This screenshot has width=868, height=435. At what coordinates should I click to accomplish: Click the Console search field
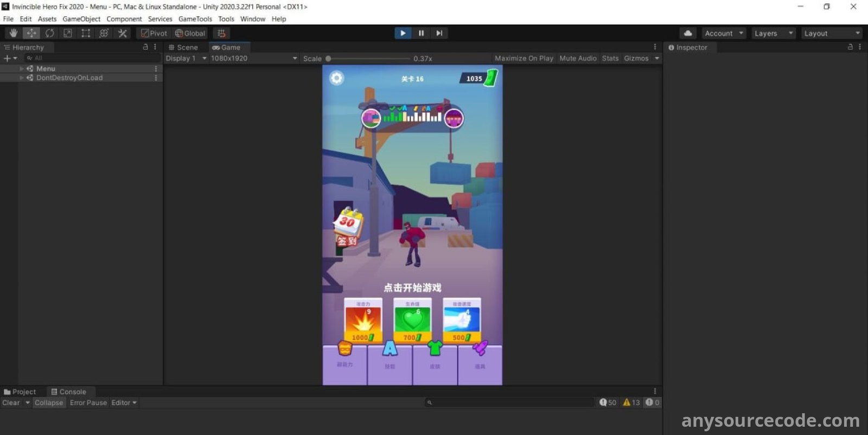click(x=510, y=402)
